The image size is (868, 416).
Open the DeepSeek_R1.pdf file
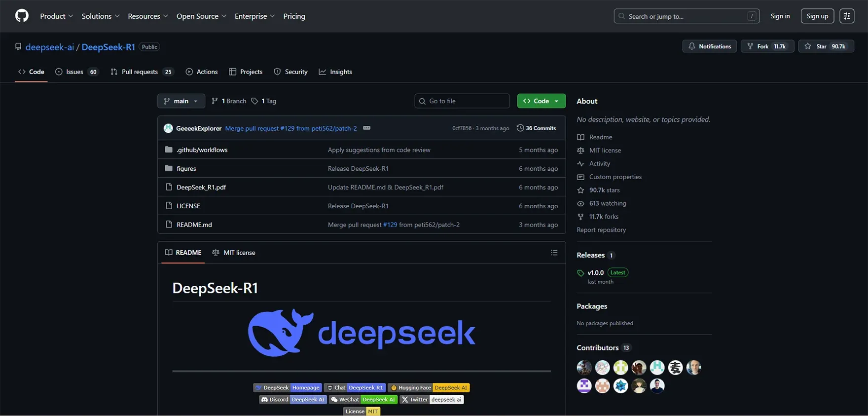(201, 188)
